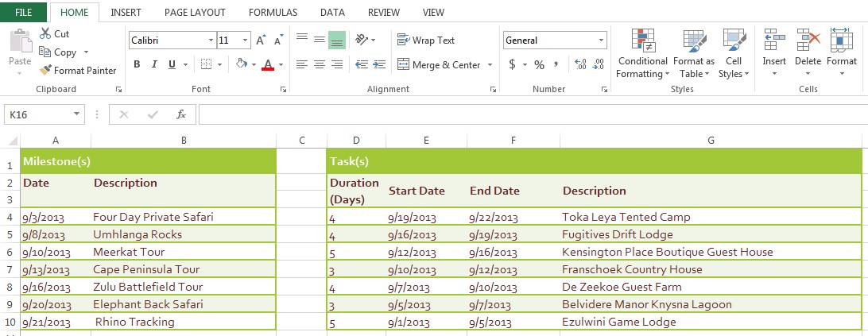This screenshot has width=868, height=336.
Task: Click the Increase Indent icon
Action: coord(380,64)
